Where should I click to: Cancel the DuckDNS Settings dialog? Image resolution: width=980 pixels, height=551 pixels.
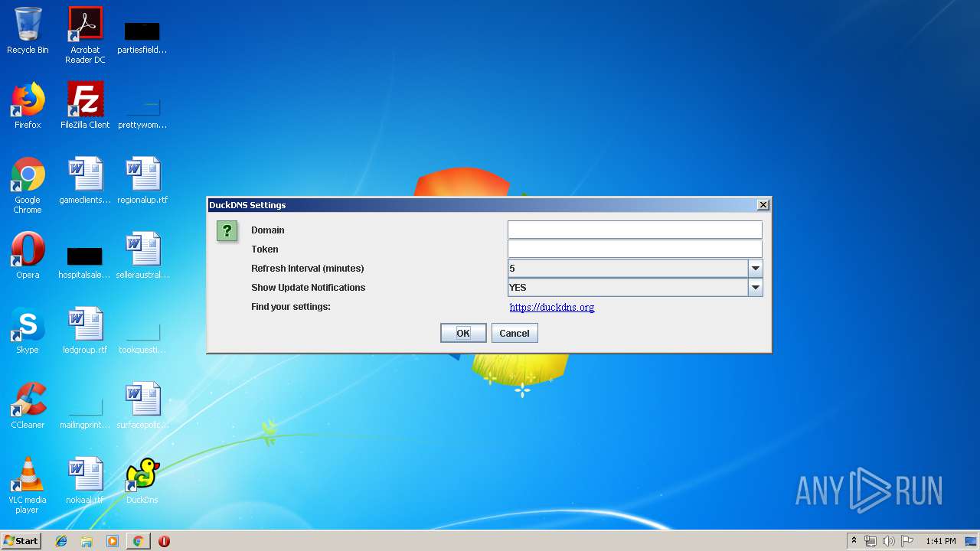tap(514, 333)
